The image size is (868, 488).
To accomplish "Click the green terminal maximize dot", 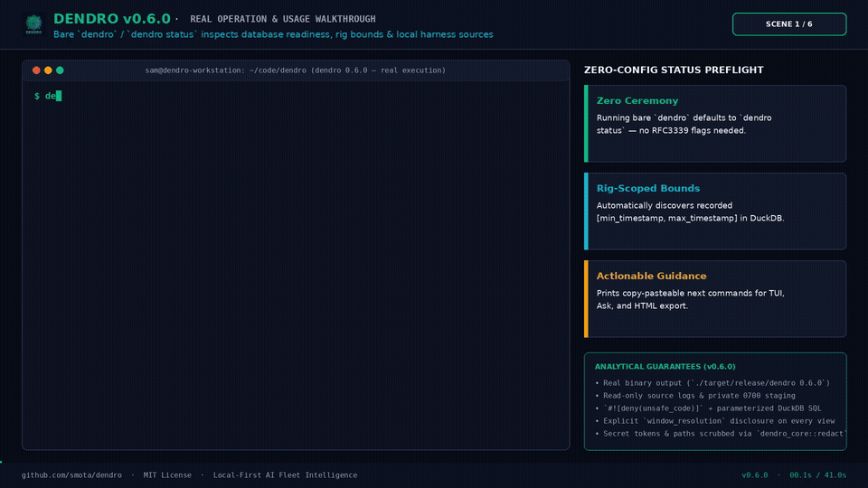I will click(60, 70).
